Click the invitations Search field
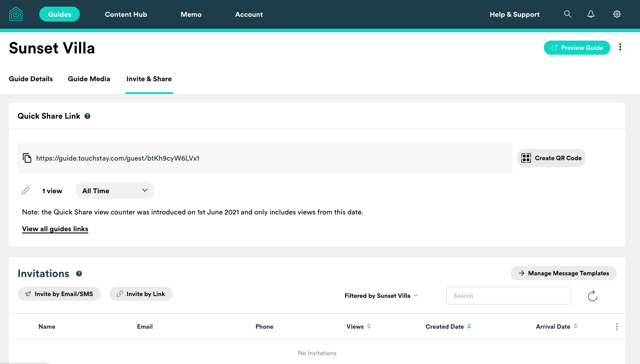The height and width of the screenshot is (364, 640). point(508,296)
